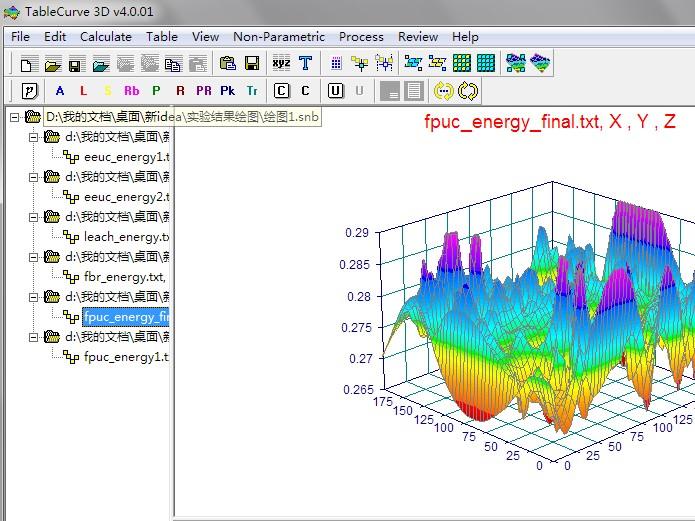Screen dimensions: 695x521
Task: Collapse the root 绘图1.snb tree node
Action: pyautogui.click(x=15, y=117)
